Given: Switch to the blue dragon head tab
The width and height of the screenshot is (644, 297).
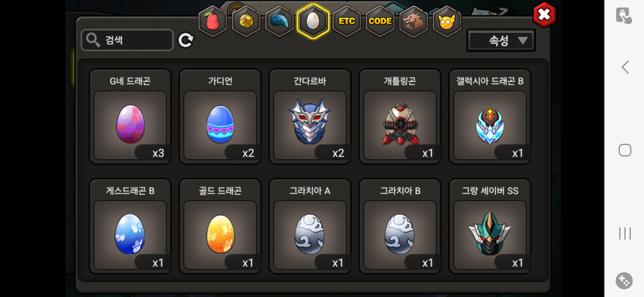Looking at the screenshot, I should [x=279, y=21].
